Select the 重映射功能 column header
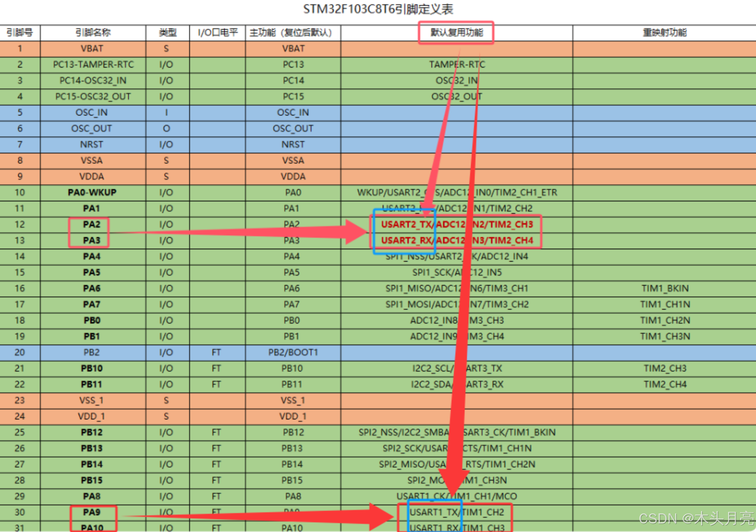This screenshot has width=756, height=532. [x=664, y=33]
